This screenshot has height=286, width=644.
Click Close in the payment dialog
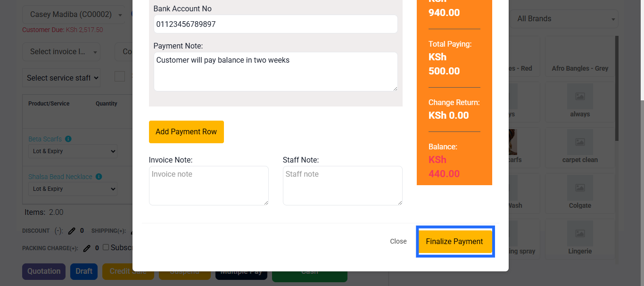[x=398, y=241]
